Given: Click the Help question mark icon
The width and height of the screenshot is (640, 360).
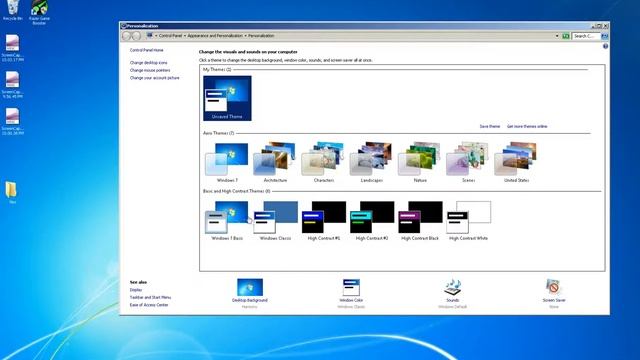Looking at the screenshot, I should coord(605,47).
